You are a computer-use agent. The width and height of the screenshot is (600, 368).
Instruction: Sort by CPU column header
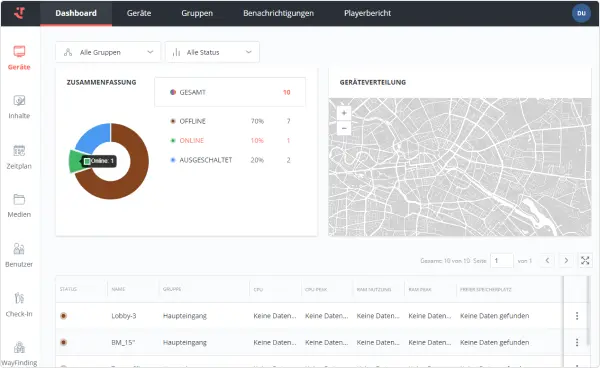click(258, 289)
